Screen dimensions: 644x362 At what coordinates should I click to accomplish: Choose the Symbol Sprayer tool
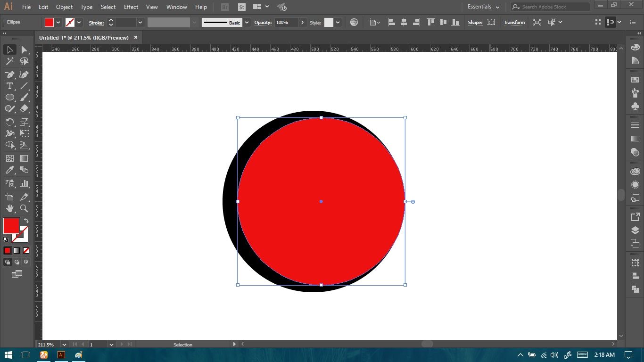coord(9,183)
